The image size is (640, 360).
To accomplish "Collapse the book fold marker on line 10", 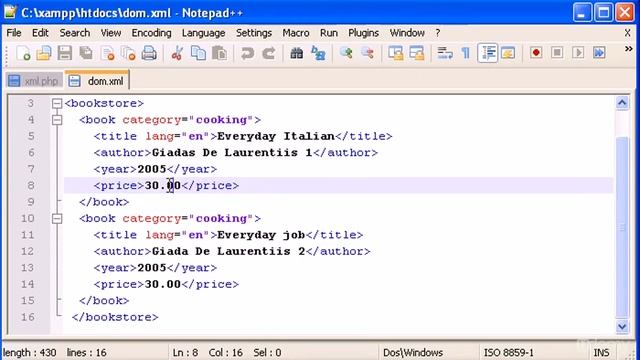I will click(x=57, y=218).
